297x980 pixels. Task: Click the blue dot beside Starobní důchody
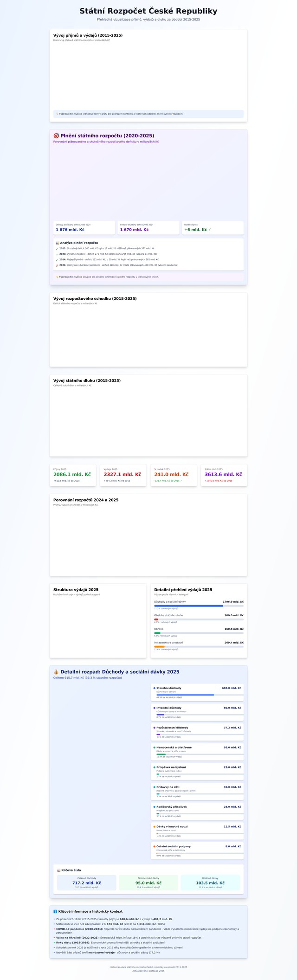pos(154,688)
